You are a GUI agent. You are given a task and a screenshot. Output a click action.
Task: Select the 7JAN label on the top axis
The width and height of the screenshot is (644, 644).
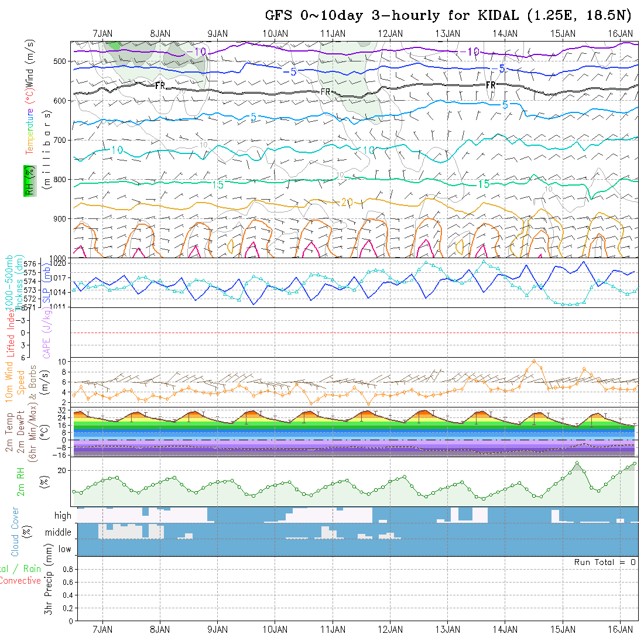click(103, 33)
